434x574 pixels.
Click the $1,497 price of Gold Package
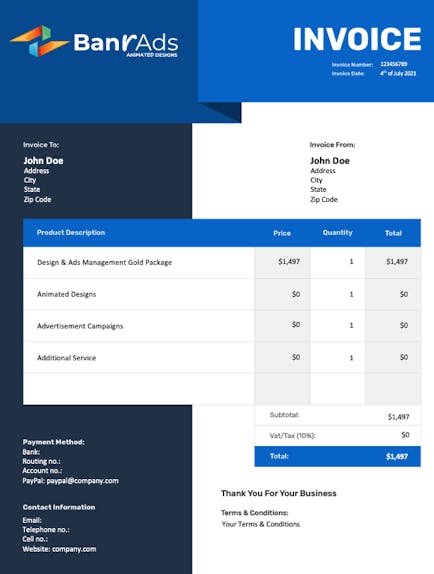(x=289, y=261)
